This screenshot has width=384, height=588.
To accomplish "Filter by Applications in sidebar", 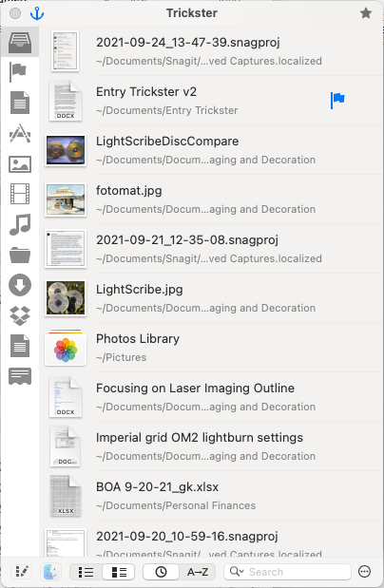I will point(20,133).
